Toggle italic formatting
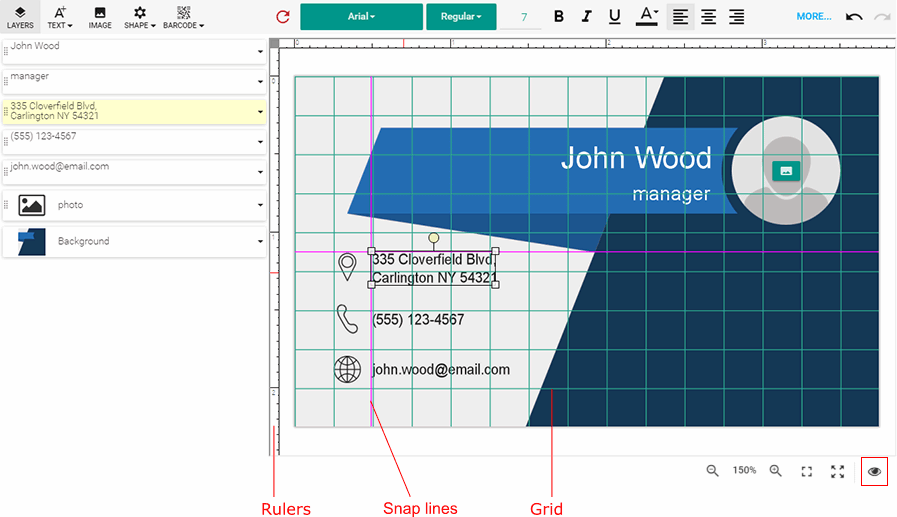 586,17
